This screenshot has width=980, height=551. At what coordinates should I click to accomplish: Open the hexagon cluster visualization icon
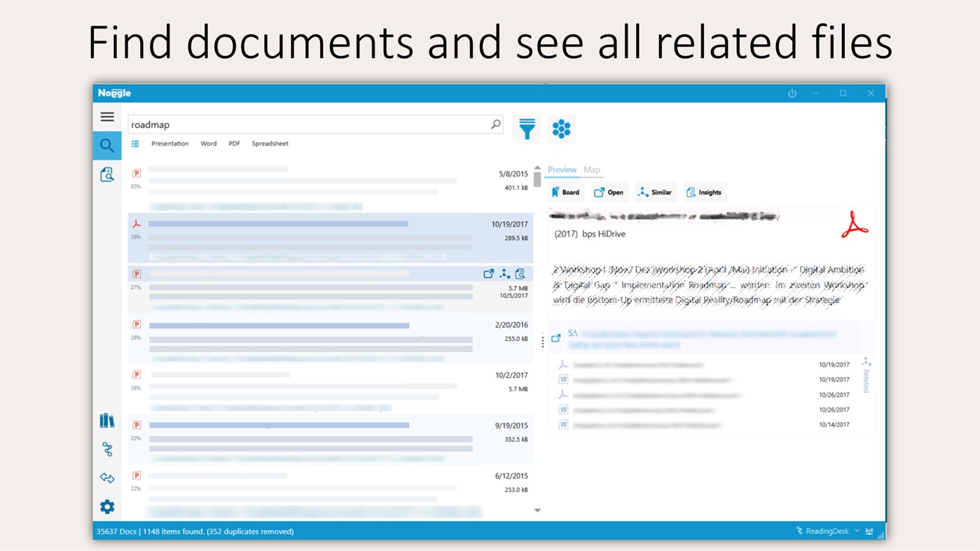[561, 129]
